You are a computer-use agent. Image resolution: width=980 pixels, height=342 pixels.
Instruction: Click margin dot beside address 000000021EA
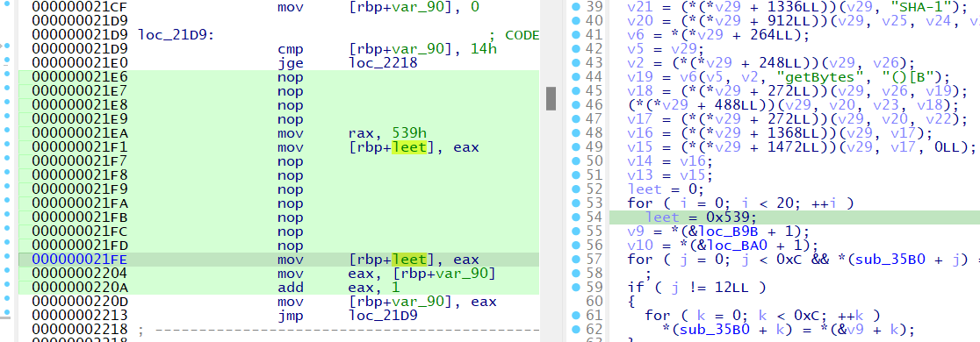click(7, 133)
